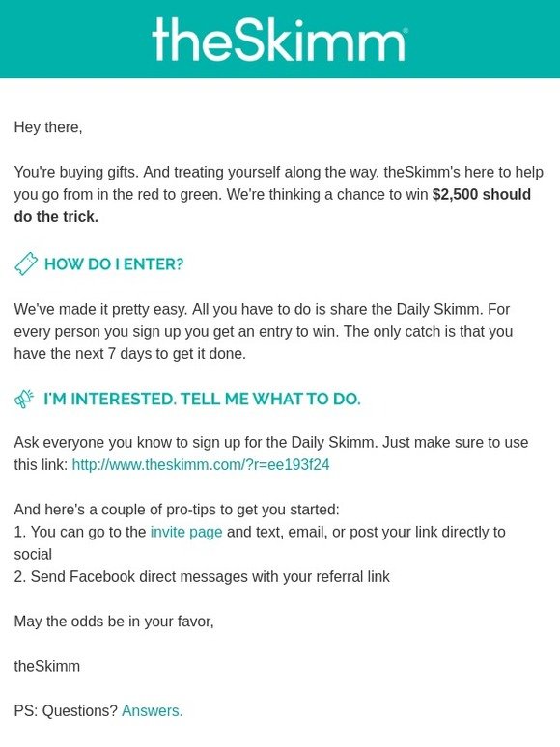Click the registered trademark symbol after theSkimm logo

[406, 30]
